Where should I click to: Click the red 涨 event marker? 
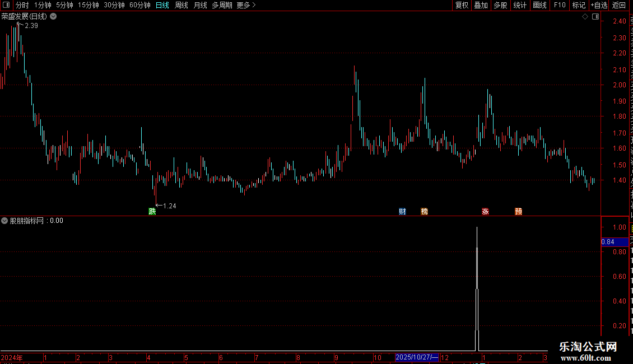[485, 212]
